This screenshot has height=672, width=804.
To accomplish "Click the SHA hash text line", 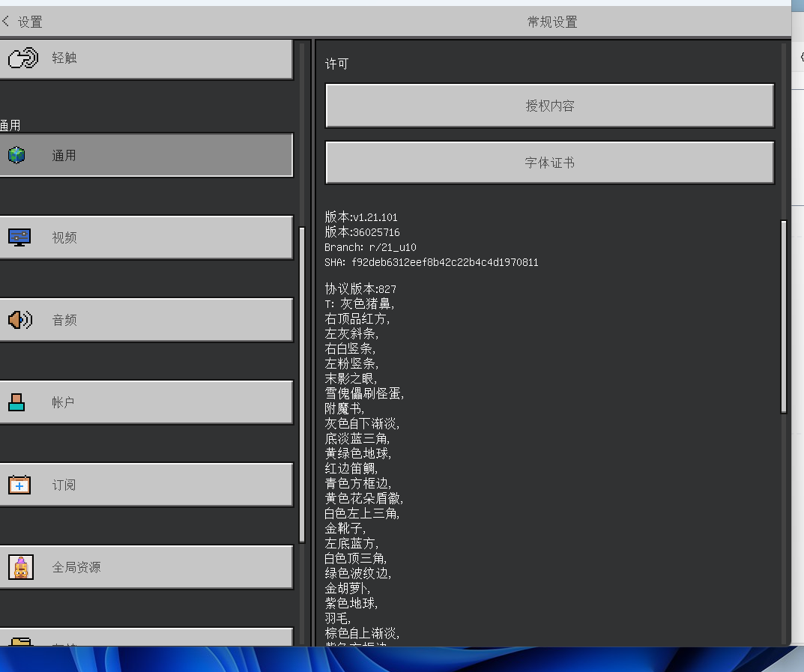I will [431, 262].
